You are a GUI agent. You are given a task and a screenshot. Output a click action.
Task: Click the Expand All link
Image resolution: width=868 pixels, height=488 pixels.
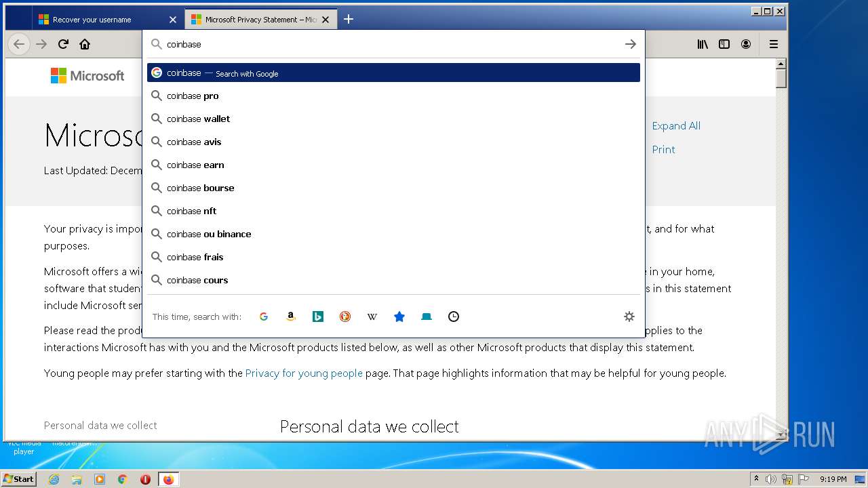pos(676,126)
